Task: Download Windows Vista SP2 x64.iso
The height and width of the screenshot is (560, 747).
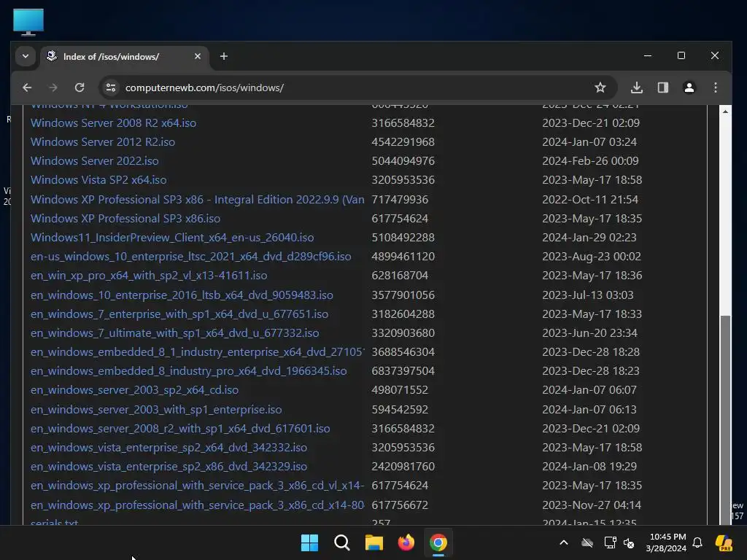Action: point(98,180)
